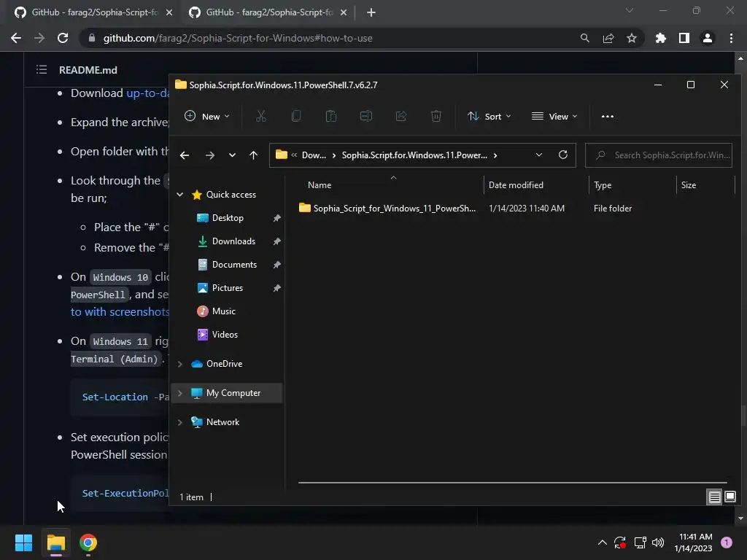The image size is (747, 560).
Task: Expand the Network tree node
Action: point(180,422)
